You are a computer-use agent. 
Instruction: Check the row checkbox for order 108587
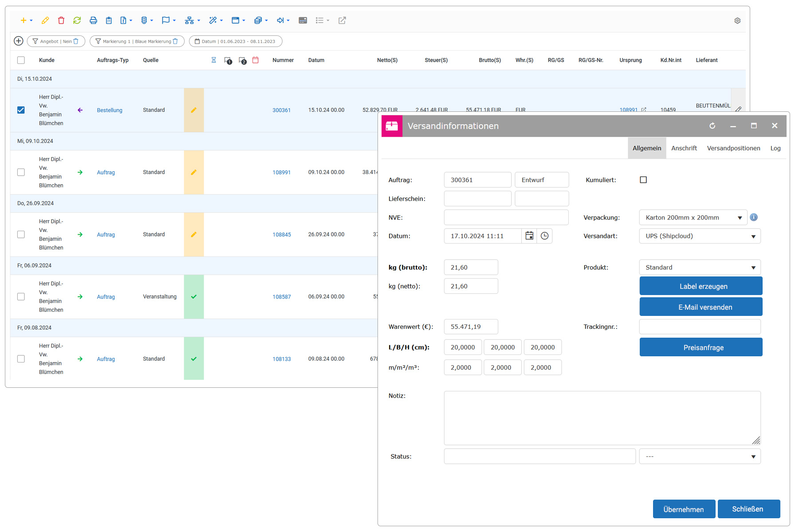(21, 296)
